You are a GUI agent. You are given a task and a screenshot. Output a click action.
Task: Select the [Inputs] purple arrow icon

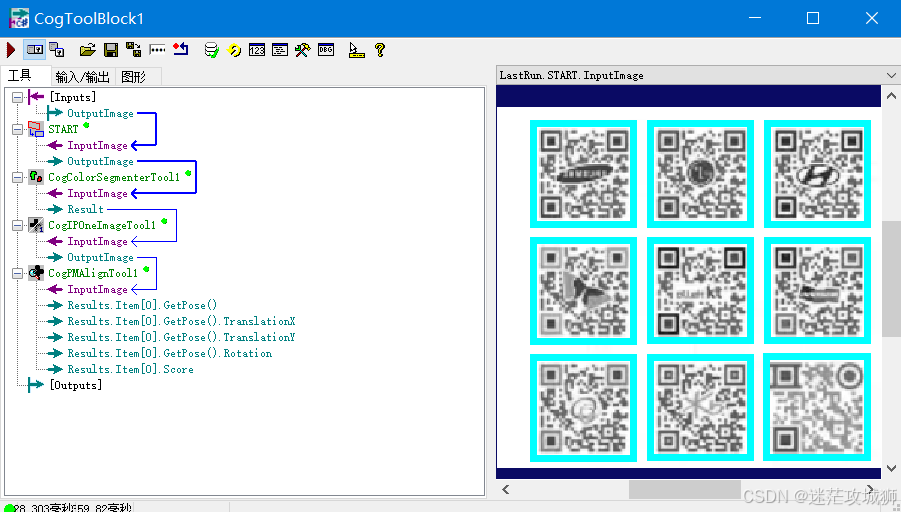coord(36,97)
